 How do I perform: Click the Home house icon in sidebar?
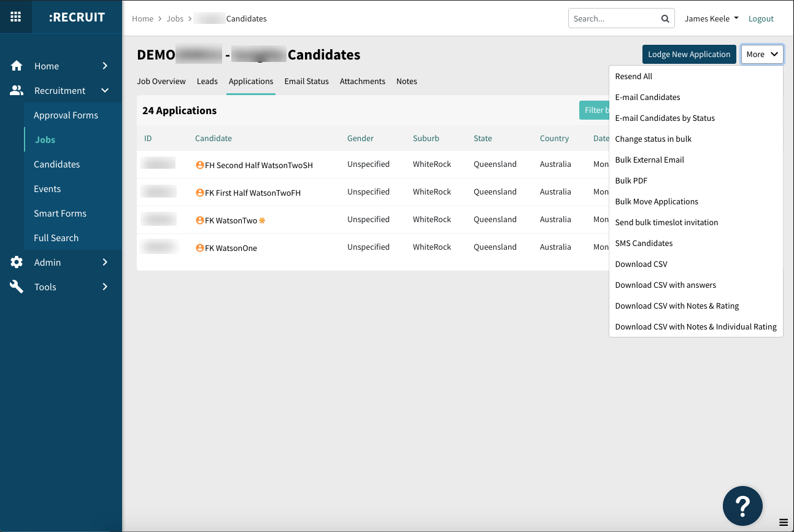[17, 66]
